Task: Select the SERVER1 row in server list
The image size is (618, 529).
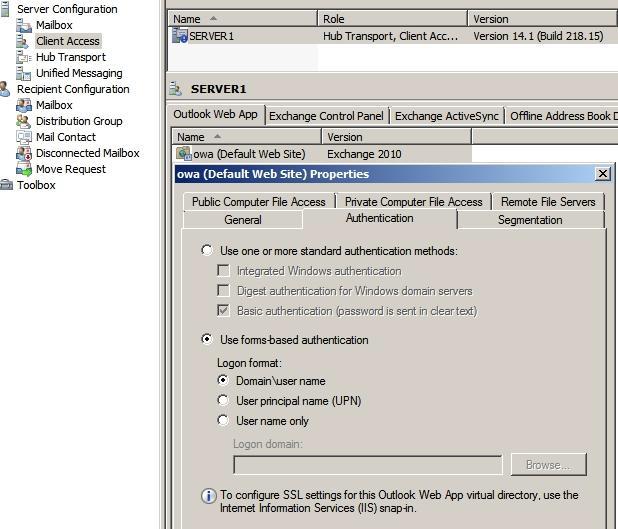Action: (393, 36)
